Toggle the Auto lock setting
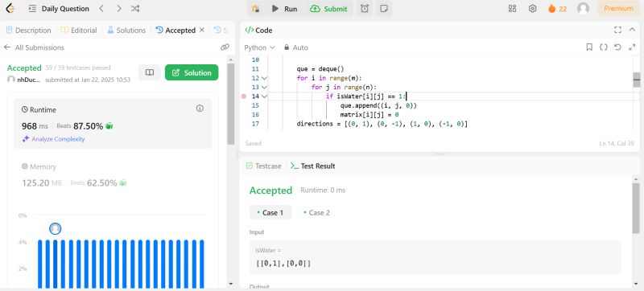Screen dimensions: 644x291 coord(295,47)
